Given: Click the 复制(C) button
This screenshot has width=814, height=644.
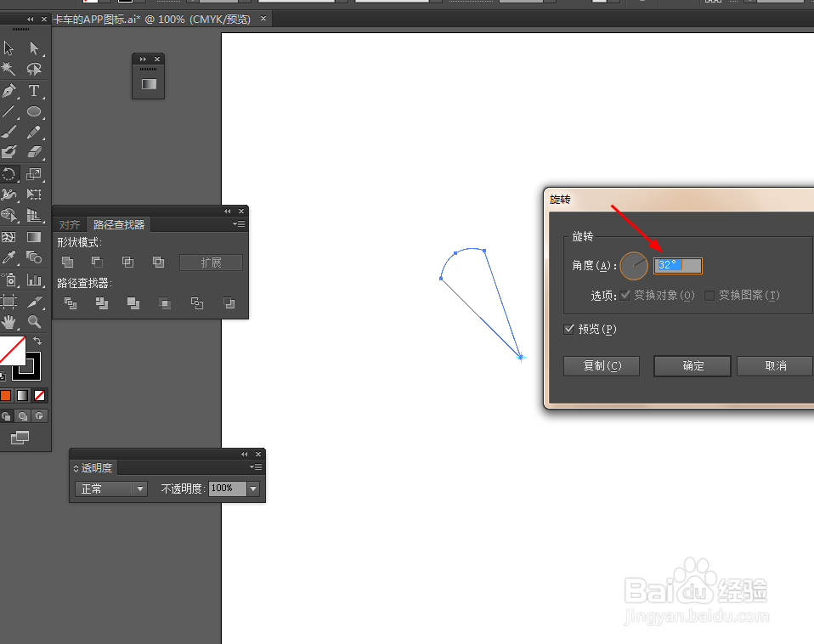Looking at the screenshot, I should 602,366.
